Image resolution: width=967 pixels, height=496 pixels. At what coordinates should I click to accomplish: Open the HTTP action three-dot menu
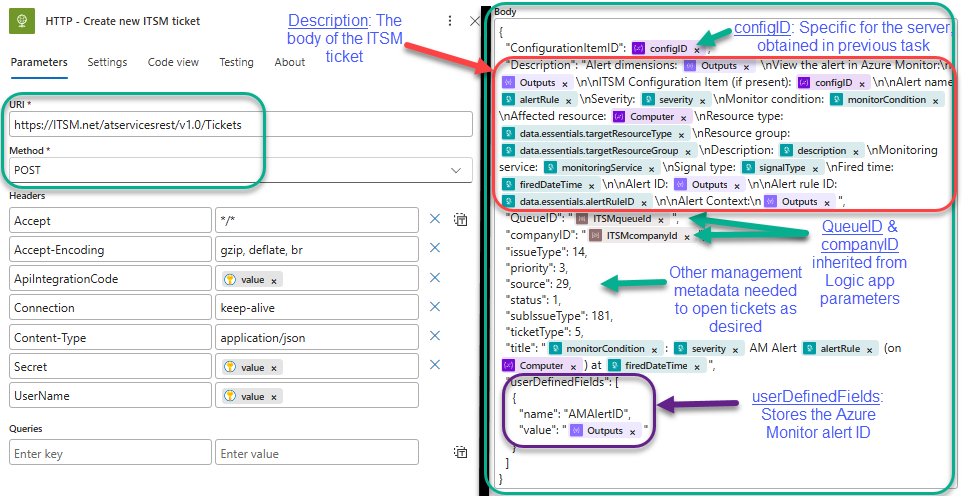pyautogui.click(x=450, y=21)
